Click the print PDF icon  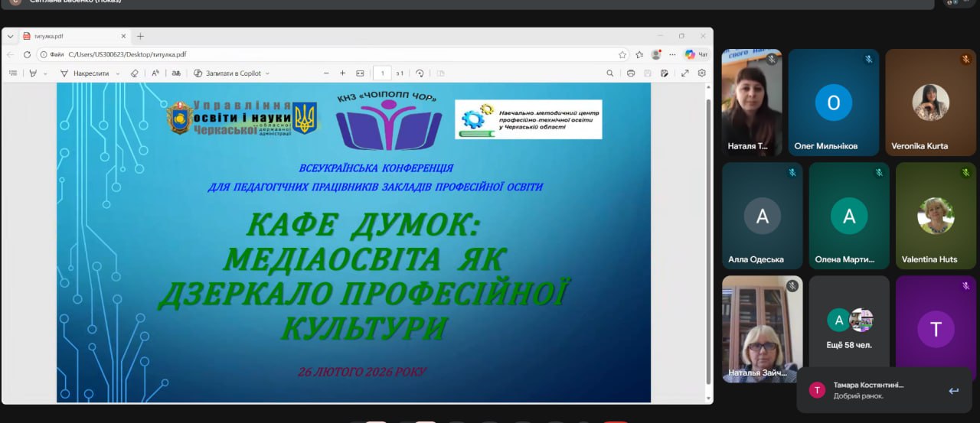pos(631,73)
